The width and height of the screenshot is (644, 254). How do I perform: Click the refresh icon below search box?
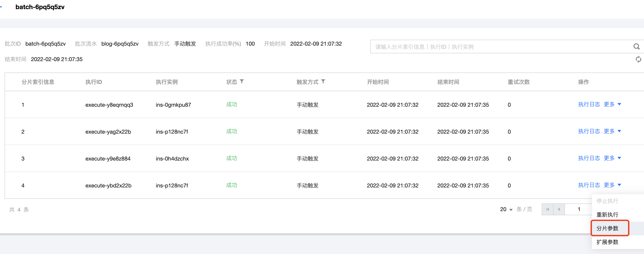click(x=638, y=59)
